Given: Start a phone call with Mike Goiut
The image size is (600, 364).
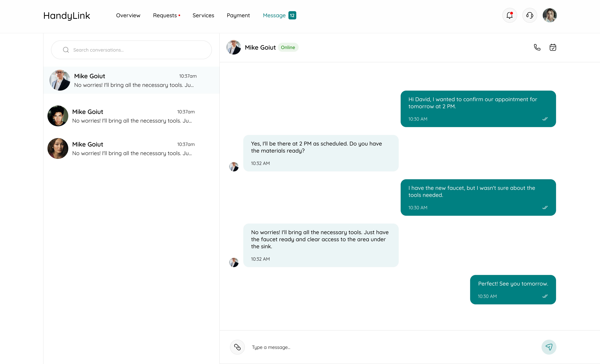Looking at the screenshot, I should [x=537, y=47].
